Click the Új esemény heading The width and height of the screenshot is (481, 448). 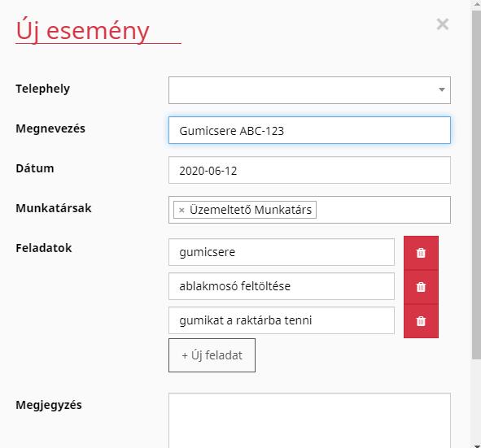(x=82, y=31)
